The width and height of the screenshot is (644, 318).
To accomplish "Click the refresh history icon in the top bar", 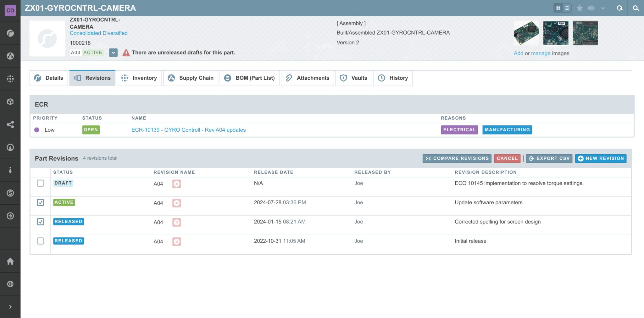I will point(619,8).
